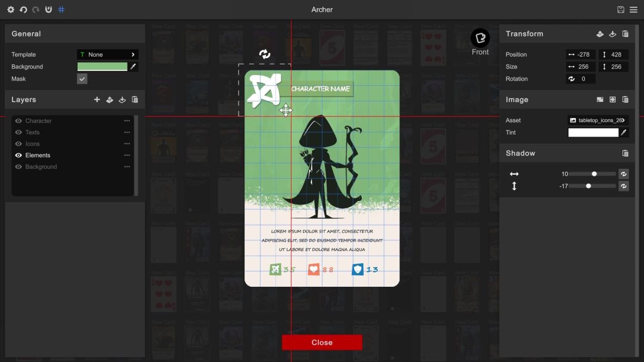644x362 pixels.
Task: Click the export icon in the Layers panel
Action: click(x=122, y=100)
